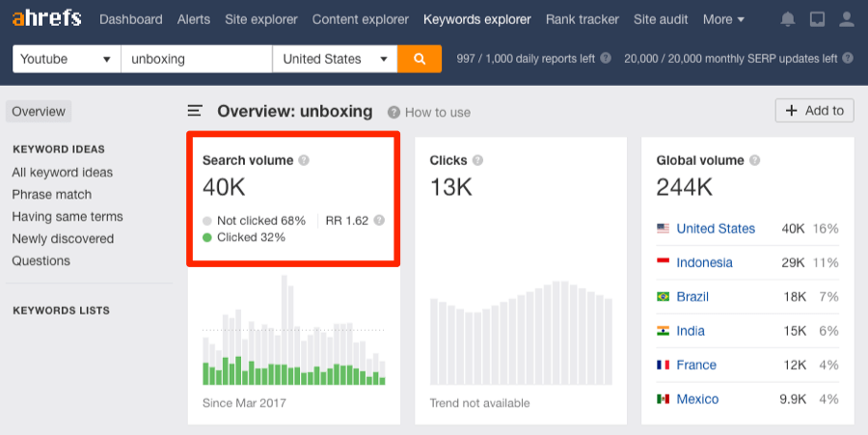Screen dimensions: 868x435
Task: Click the Add to button
Action: pyautogui.click(x=814, y=111)
